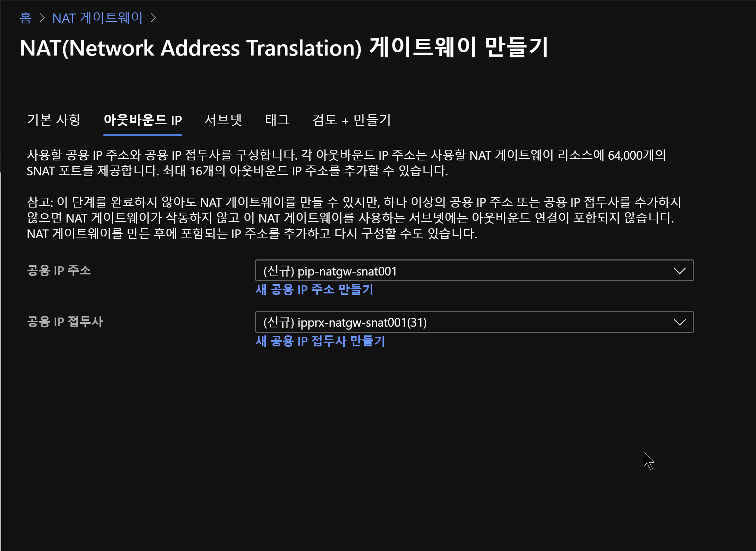Image resolution: width=756 pixels, height=551 pixels.
Task: Click the 새 공용 IP 주소 만들기 link
Action: coord(314,290)
